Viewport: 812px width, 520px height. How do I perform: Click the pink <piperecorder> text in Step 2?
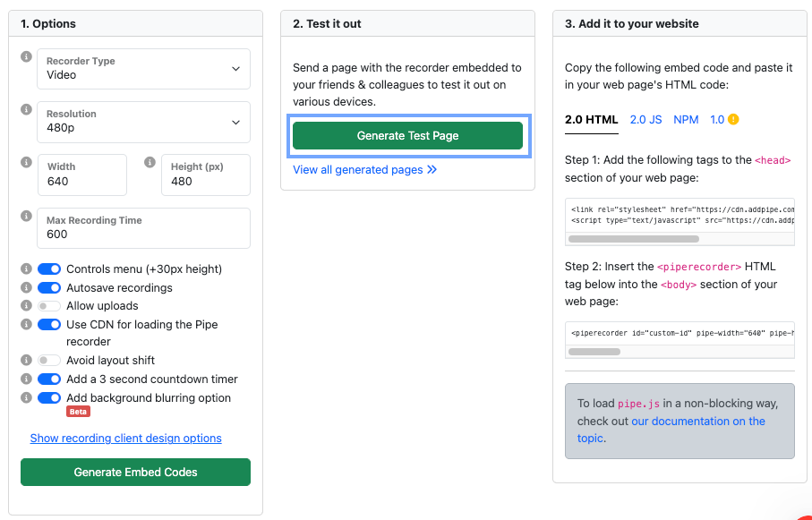pyautogui.click(x=699, y=267)
